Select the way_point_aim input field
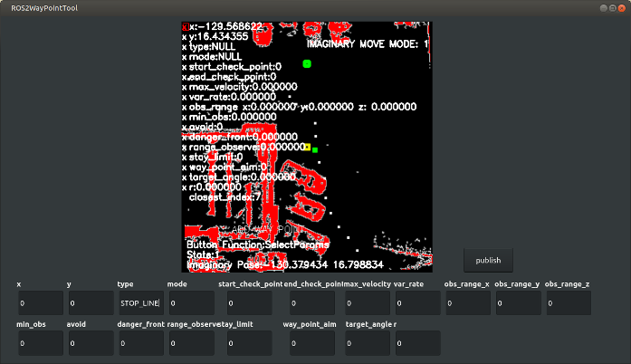The image size is (631, 364). click(x=312, y=343)
